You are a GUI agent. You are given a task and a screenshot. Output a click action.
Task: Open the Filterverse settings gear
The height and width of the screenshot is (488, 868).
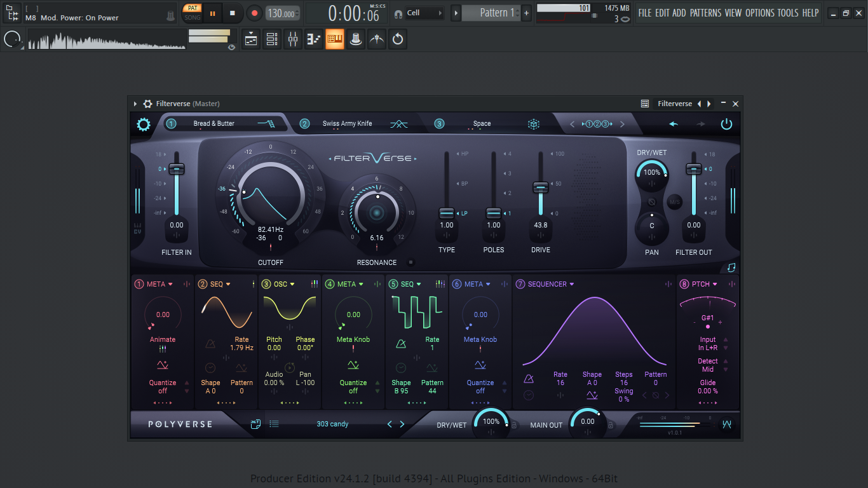pos(144,125)
